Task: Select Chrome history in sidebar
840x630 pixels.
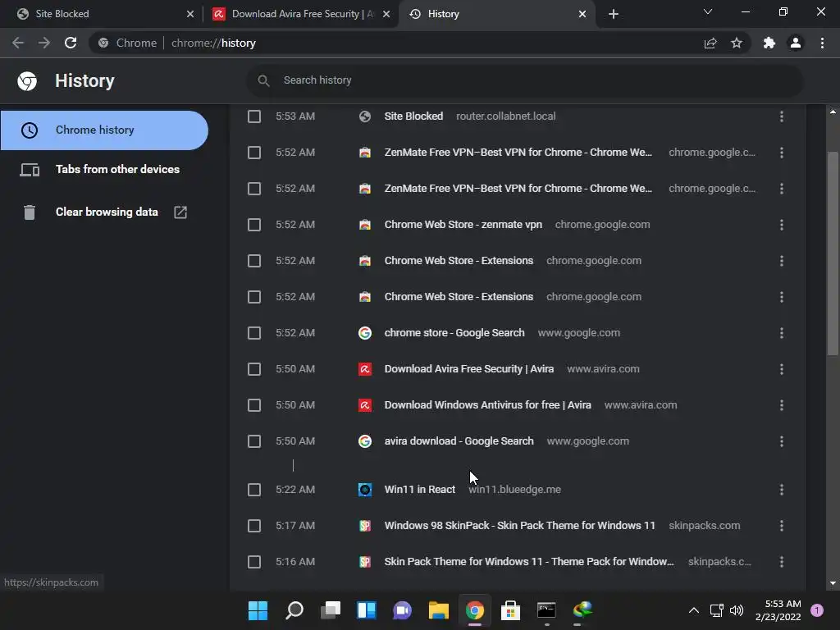Action: [104, 130]
